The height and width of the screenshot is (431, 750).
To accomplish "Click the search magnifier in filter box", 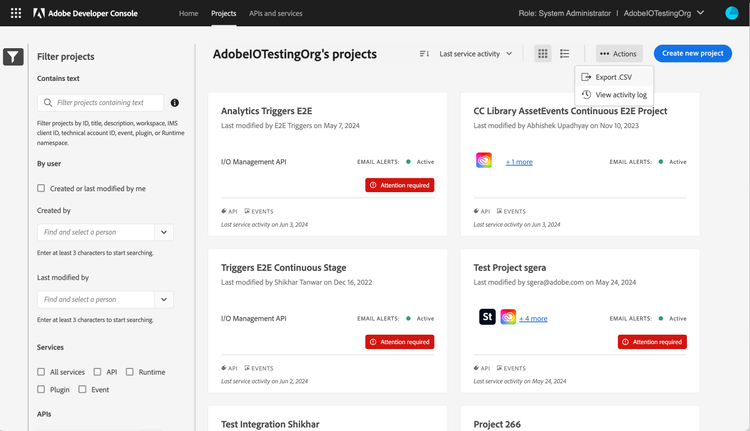I will pyautogui.click(x=48, y=102).
